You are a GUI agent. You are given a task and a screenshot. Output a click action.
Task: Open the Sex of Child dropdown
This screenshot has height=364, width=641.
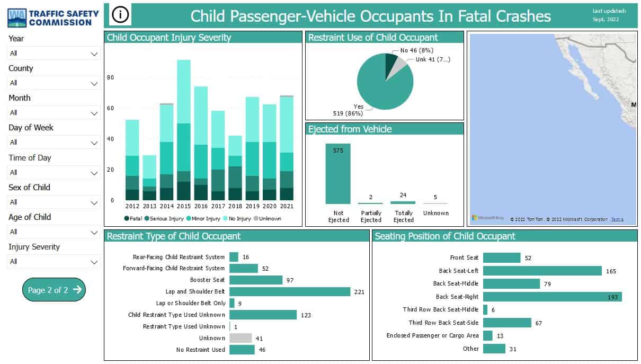(53, 202)
